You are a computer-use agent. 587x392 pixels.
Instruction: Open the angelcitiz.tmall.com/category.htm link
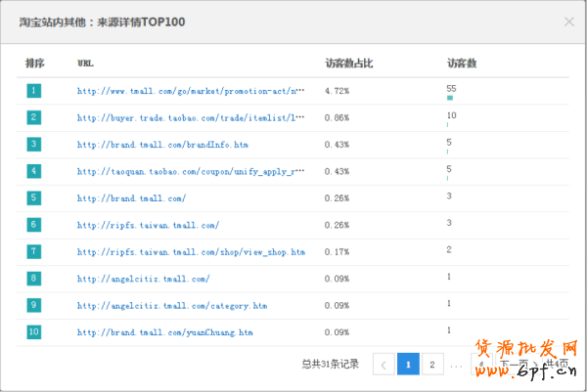click(x=172, y=306)
